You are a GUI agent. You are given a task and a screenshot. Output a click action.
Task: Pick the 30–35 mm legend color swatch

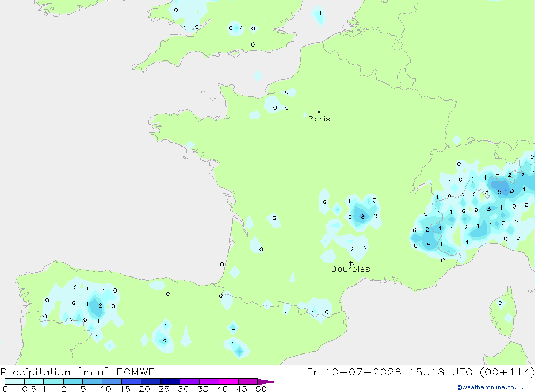[x=189, y=381]
